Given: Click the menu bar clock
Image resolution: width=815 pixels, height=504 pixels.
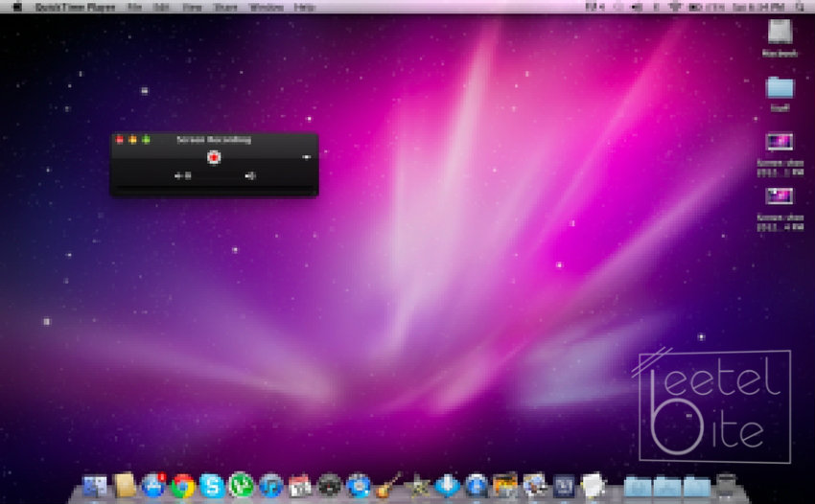Looking at the screenshot, I should pos(758,7).
